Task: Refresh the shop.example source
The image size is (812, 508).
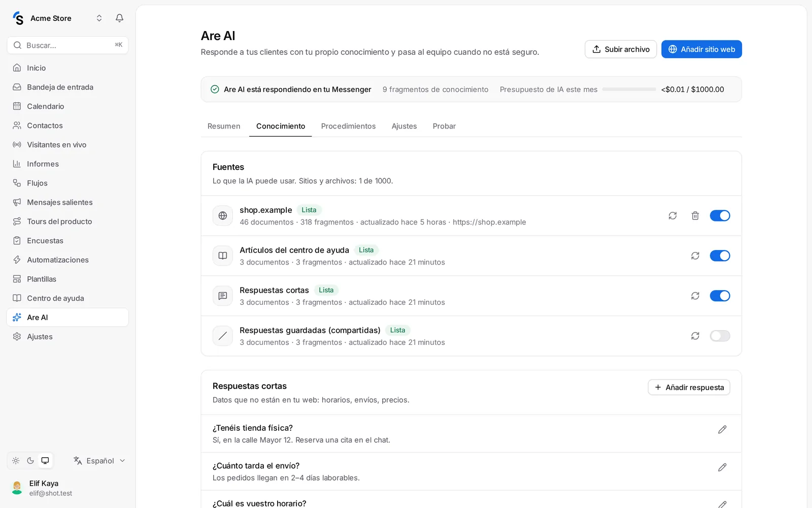Action: coord(672,215)
